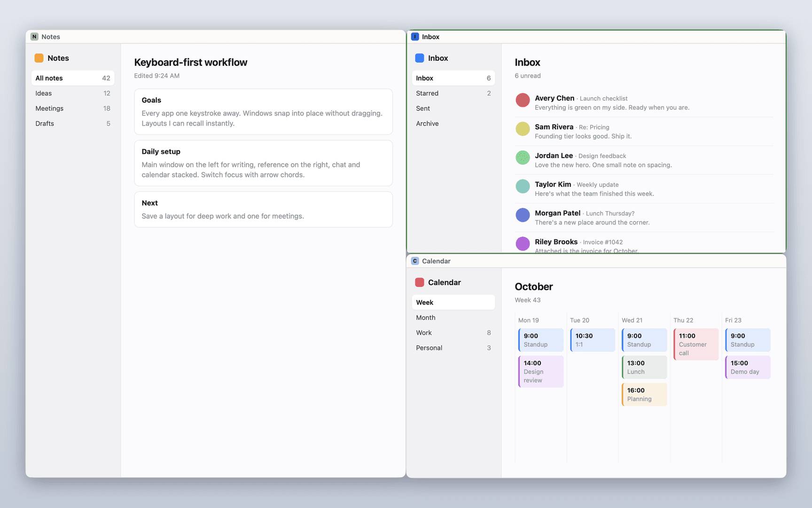Filter Calendar by Work events

[x=453, y=333]
